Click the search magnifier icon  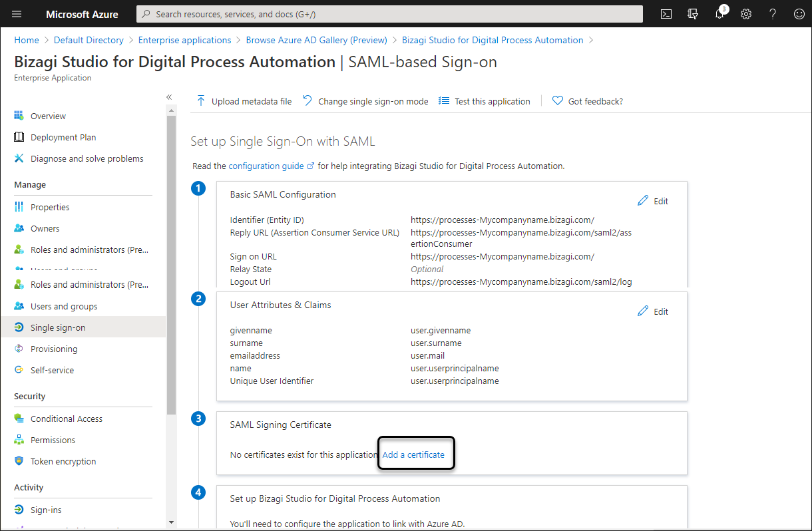(x=145, y=14)
